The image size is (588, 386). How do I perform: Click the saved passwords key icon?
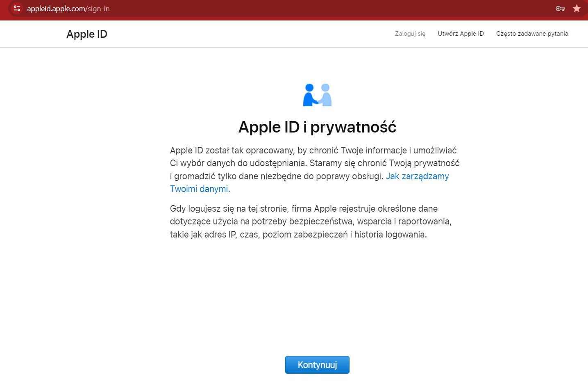(560, 8)
